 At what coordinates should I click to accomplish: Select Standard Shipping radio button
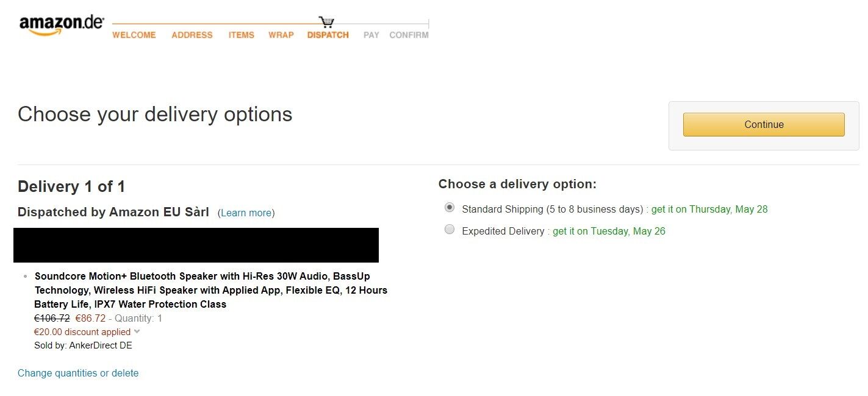tap(450, 208)
